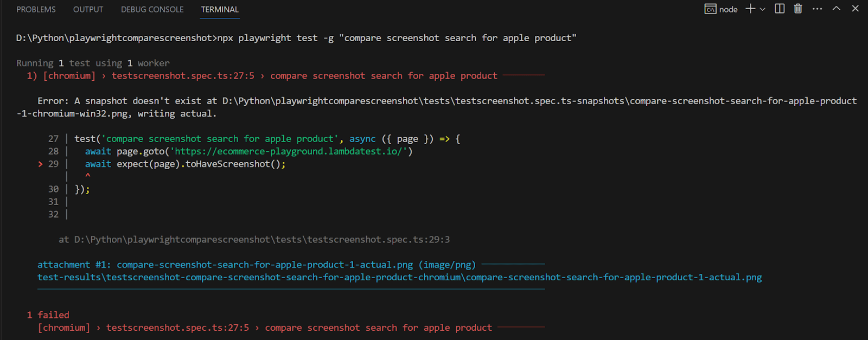
Task: Click the 'Error: A snapshot doesn't exist' message
Action: tap(447, 101)
